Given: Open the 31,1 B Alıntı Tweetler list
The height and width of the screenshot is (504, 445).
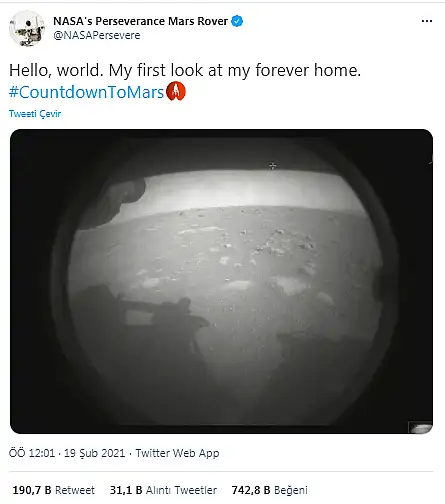Looking at the screenshot, I should (163, 490).
